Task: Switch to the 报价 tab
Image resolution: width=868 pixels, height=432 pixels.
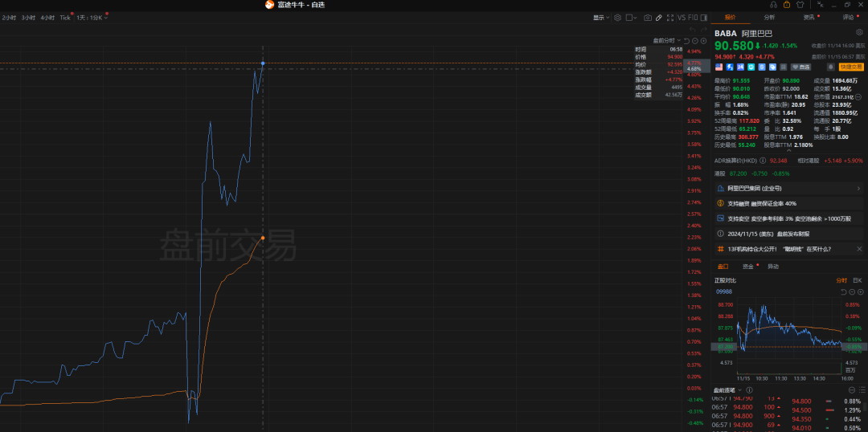Action: (731, 17)
